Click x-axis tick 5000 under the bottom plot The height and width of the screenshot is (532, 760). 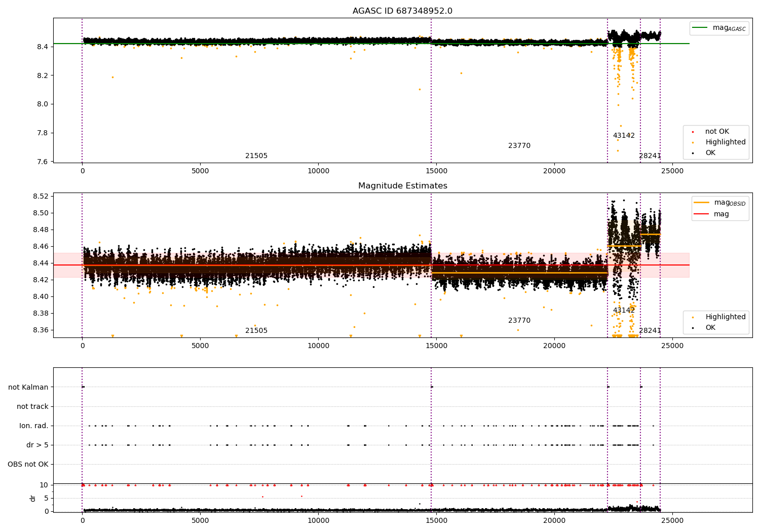[200, 520]
